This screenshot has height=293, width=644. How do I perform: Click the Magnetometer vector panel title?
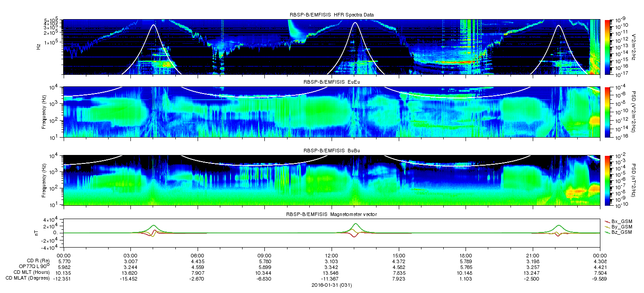[332, 215]
